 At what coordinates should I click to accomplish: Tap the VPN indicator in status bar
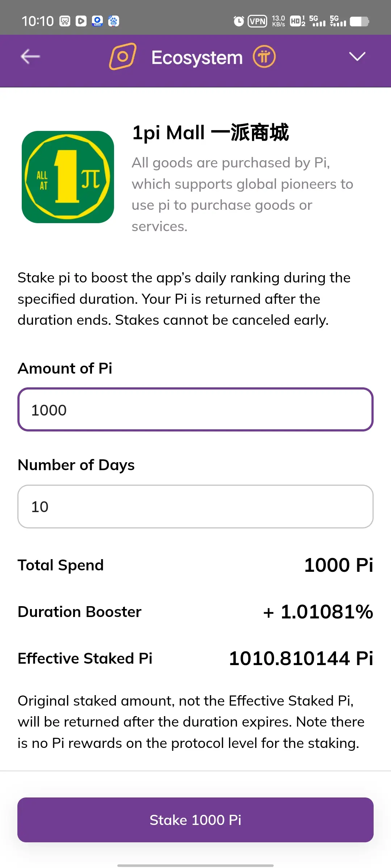pyautogui.click(x=257, y=21)
